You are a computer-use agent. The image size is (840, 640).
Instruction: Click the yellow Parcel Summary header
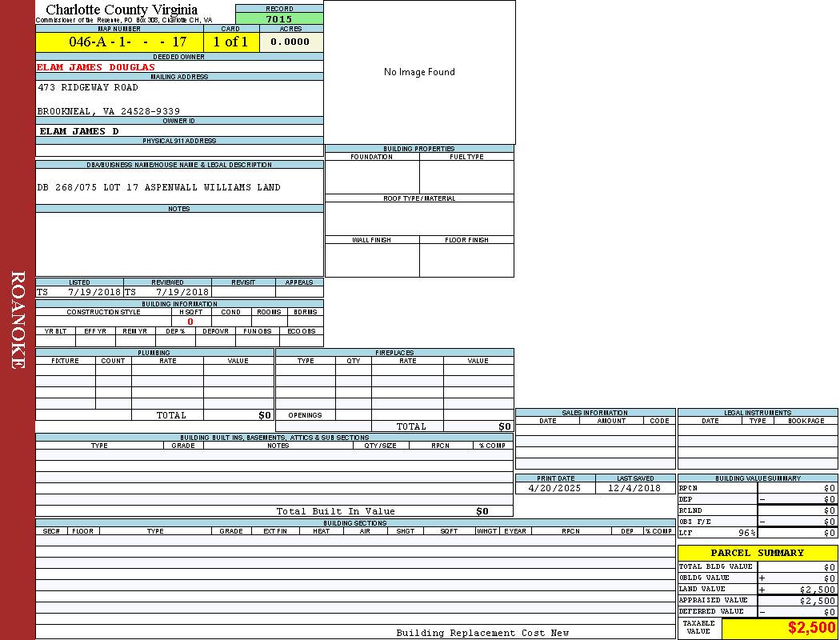coord(757,553)
